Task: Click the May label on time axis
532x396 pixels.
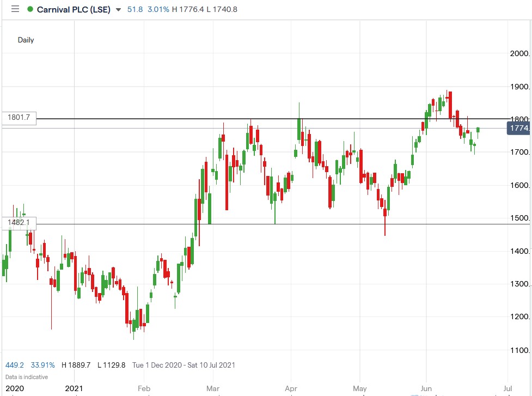Action: pyautogui.click(x=359, y=388)
